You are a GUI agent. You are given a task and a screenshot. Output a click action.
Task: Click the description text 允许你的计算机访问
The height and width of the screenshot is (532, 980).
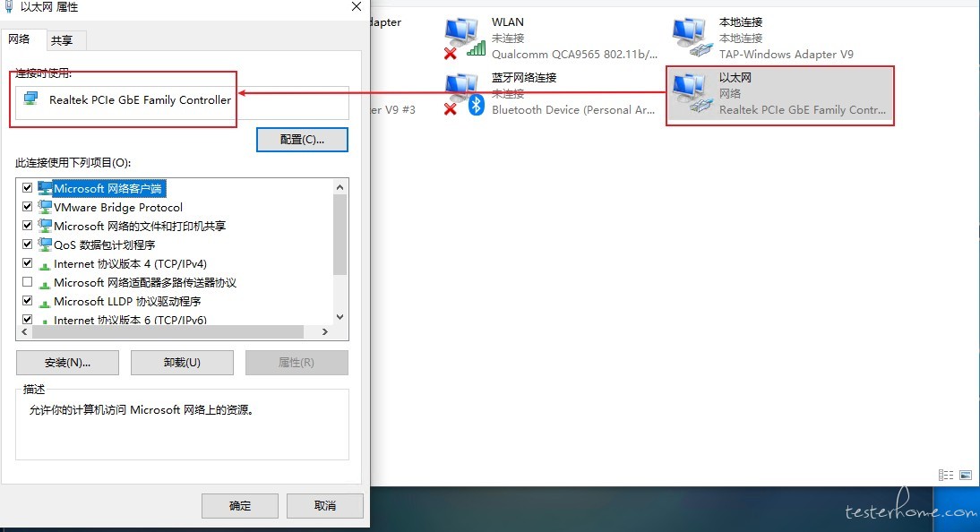(x=142, y=410)
